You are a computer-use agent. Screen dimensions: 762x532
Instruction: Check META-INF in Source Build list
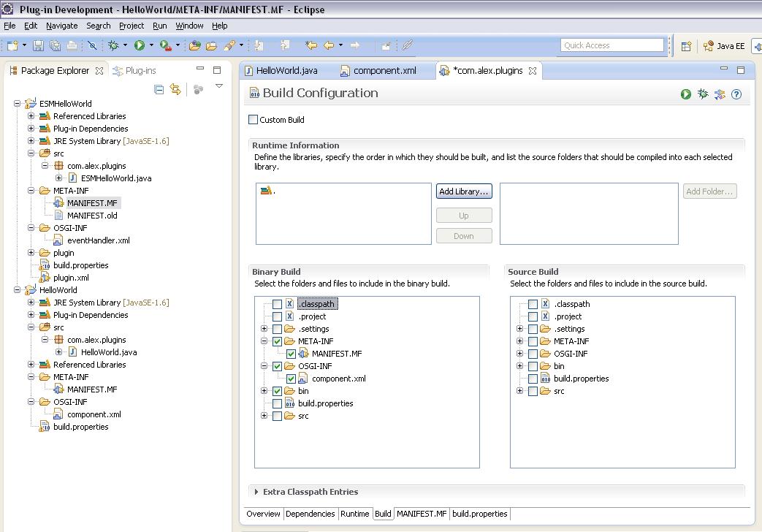(533, 341)
